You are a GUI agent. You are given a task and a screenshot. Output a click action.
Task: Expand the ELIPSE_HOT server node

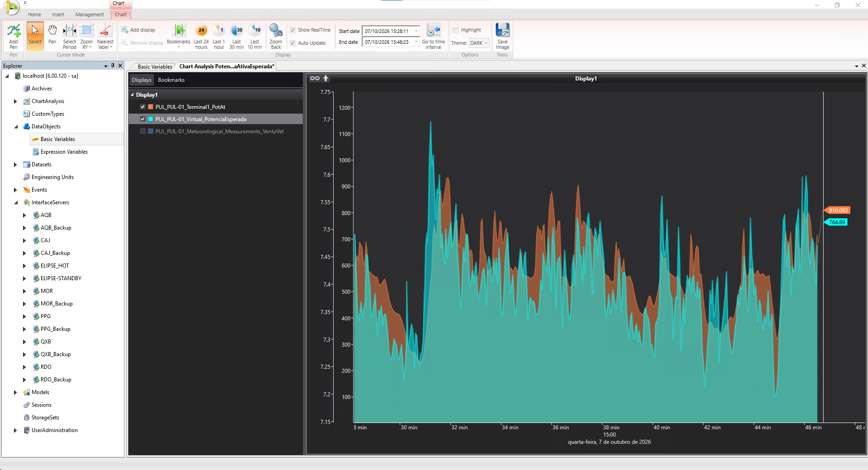[x=24, y=266]
